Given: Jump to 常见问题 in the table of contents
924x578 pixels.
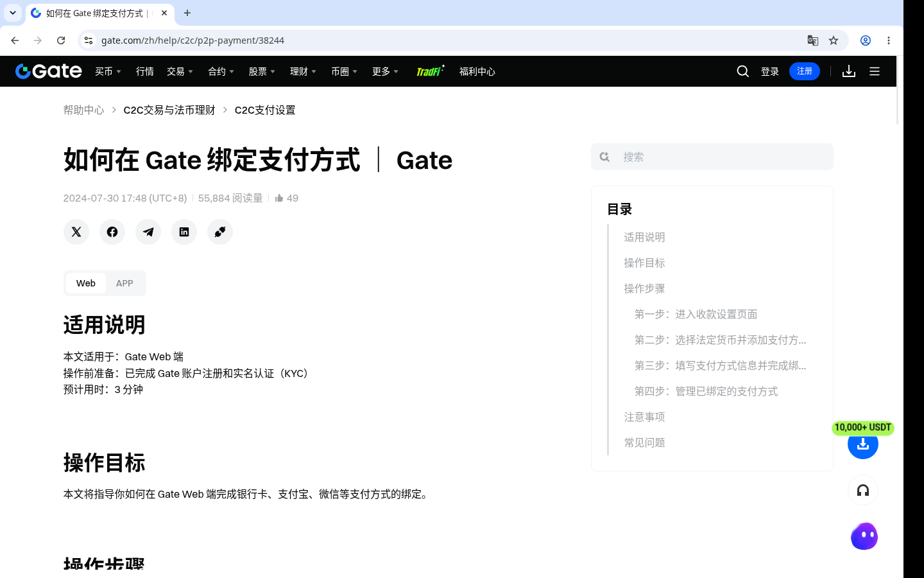Looking at the screenshot, I should pos(644,442).
